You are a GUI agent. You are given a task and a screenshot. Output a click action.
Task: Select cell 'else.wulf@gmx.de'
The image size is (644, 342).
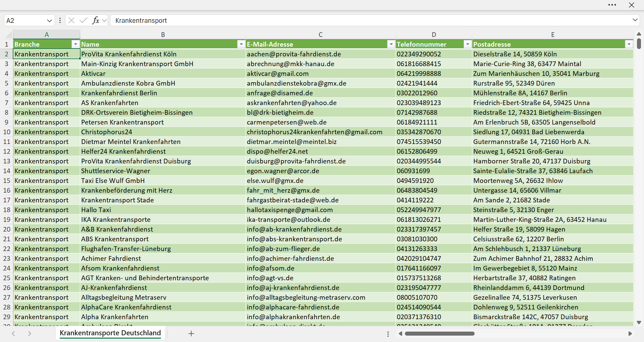[x=321, y=181]
